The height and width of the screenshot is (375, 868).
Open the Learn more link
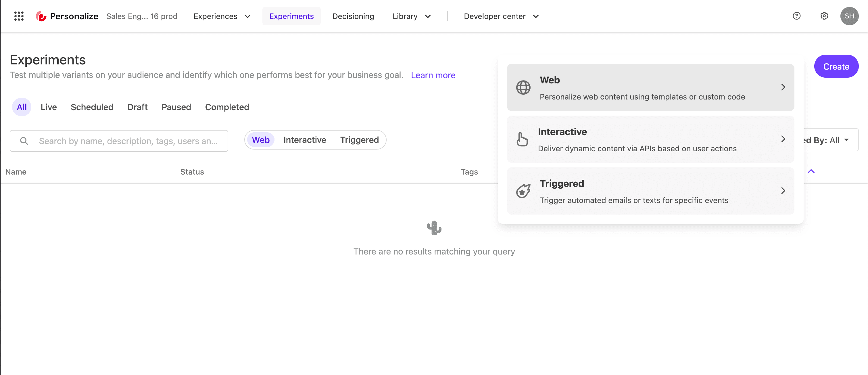[433, 75]
